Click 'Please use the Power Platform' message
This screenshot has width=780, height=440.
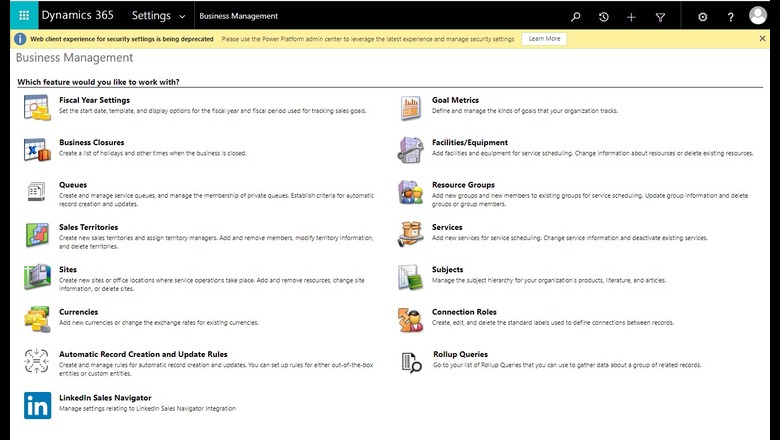(368, 39)
